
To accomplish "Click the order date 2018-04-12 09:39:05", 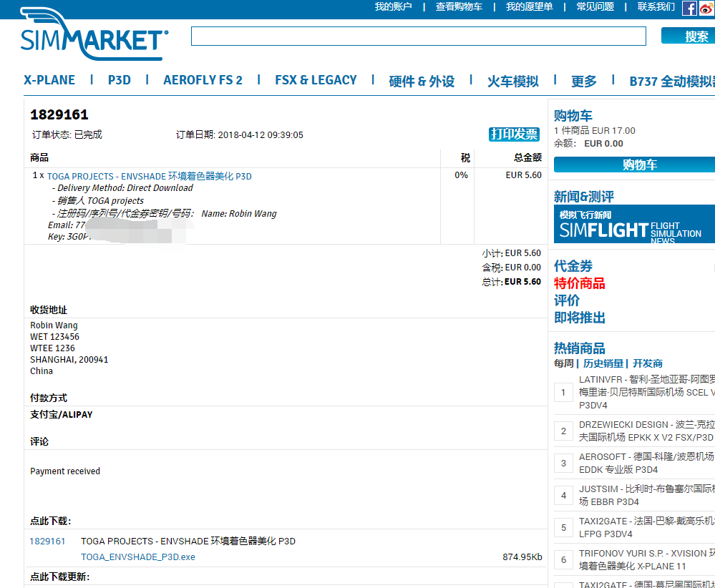I will (x=261, y=135).
